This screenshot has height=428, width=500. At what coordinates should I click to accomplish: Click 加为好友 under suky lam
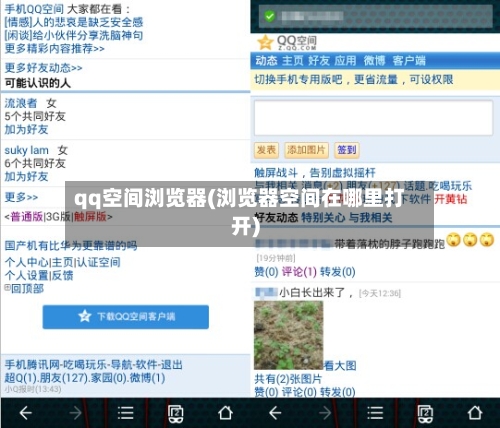pos(26,176)
